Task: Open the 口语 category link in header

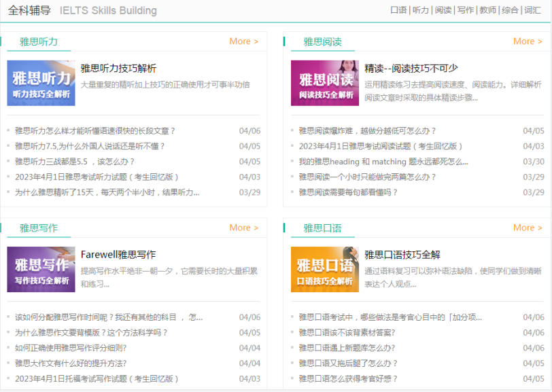Action: (x=398, y=10)
